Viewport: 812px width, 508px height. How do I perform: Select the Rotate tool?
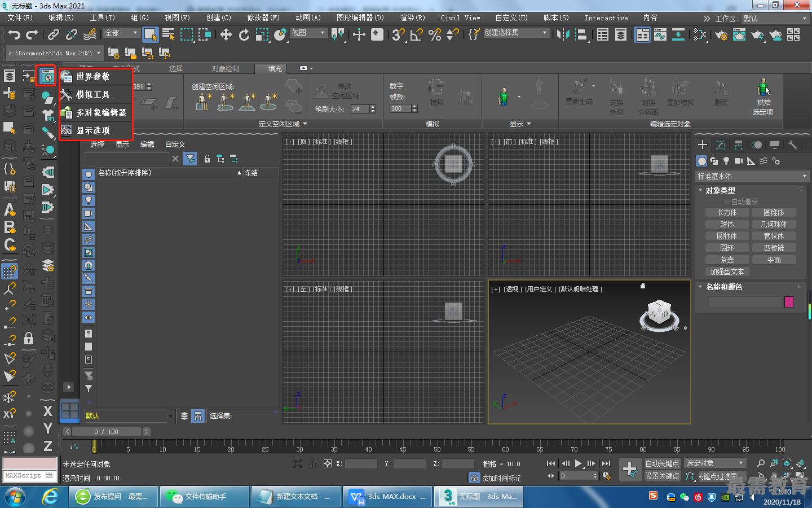[244, 35]
